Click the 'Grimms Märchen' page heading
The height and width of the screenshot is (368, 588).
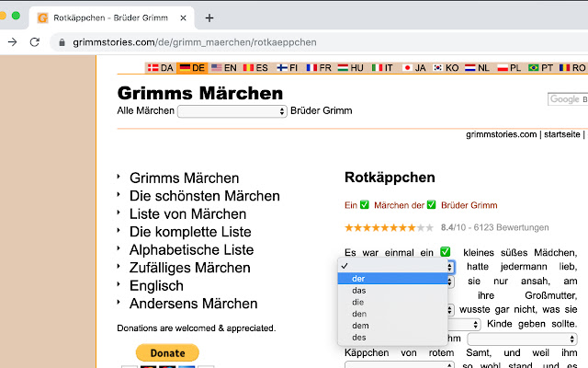pos(200,94)
